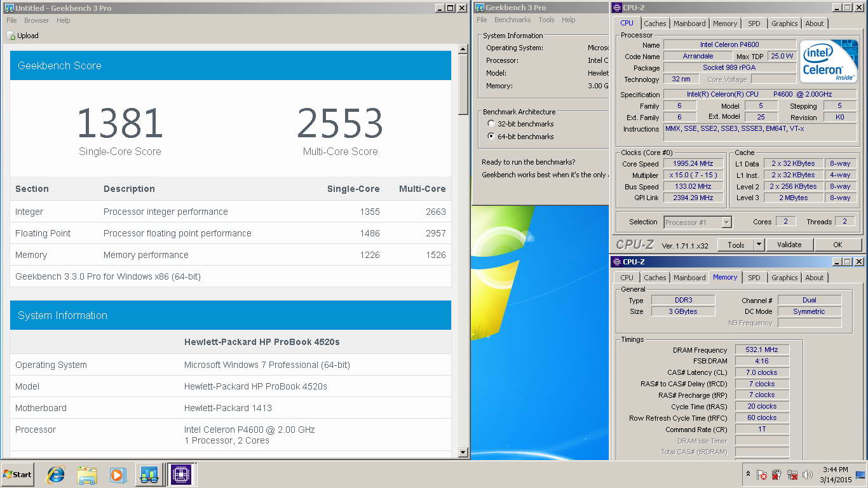Click Code Name field Arrandale
Viewport: 868px width, 488px height.
(698, 56)
